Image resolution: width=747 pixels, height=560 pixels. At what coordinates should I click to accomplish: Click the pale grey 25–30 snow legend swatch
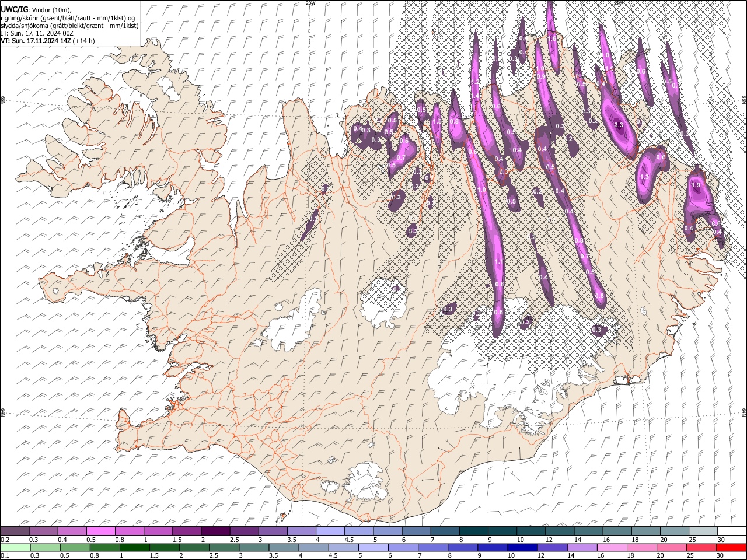pyautogui.click(x=704, y=531)
